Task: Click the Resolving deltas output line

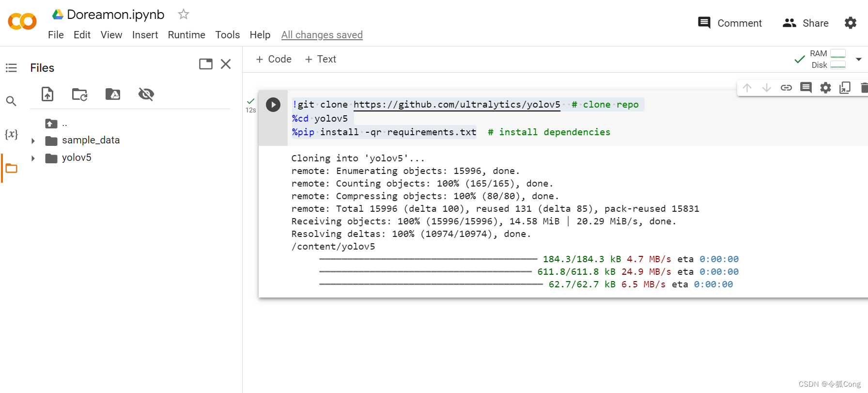Action: point(411,234)
